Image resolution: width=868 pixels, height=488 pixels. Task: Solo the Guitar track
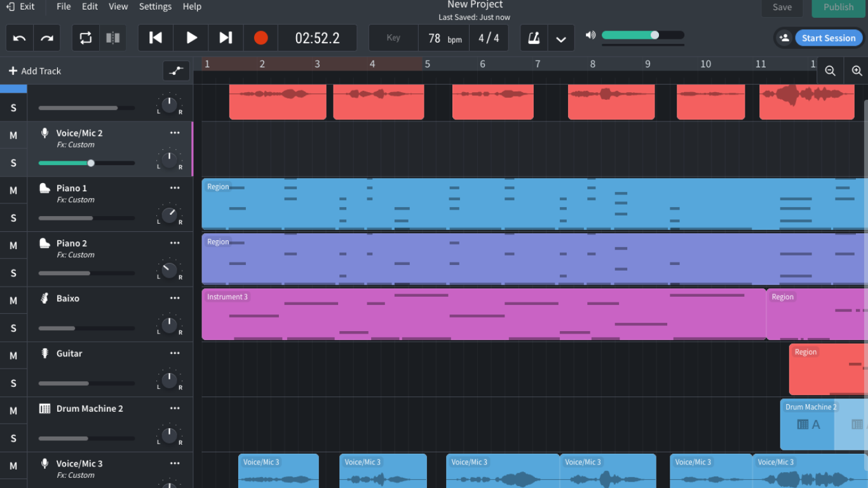(13, 383)
